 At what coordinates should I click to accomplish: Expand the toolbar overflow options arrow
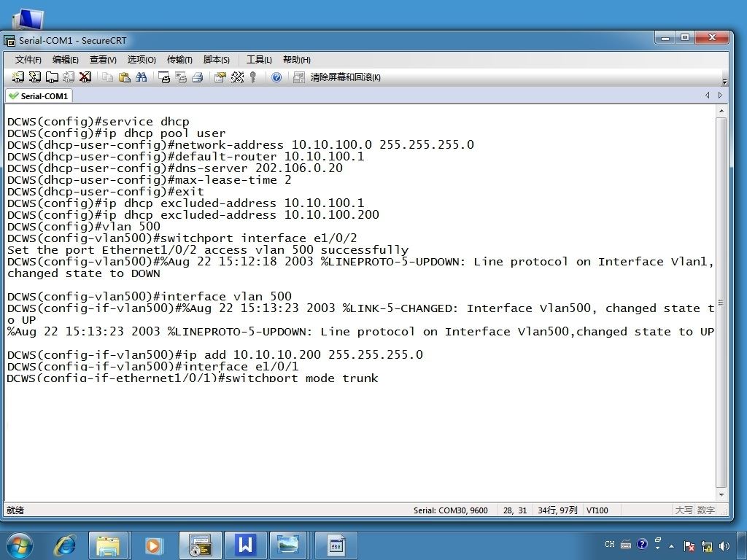click(724, 82)
